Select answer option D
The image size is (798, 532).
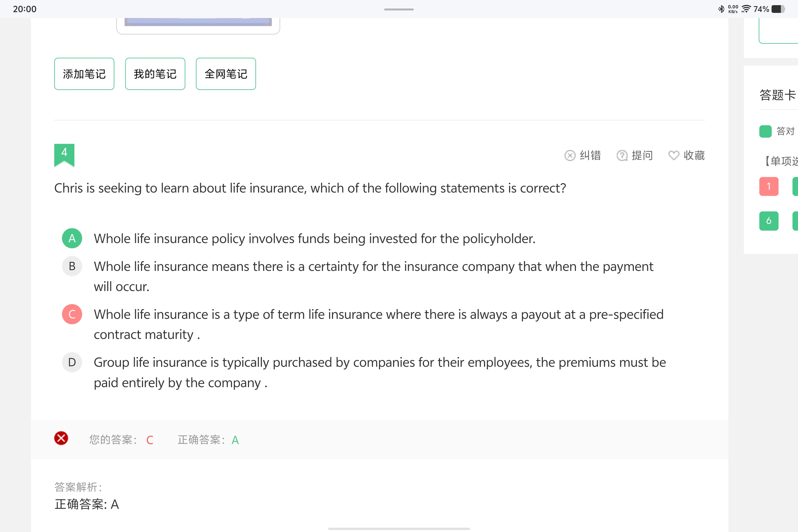[x=72, y=362]
